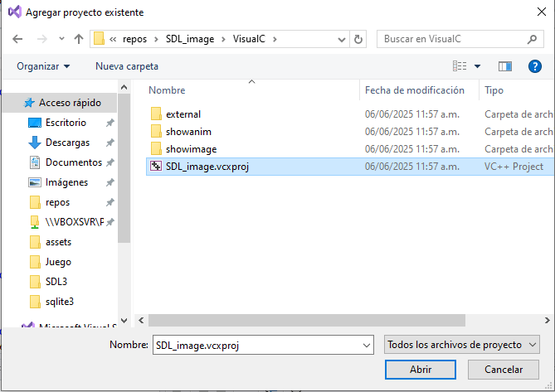Refresh the VisualC folder listing
The height and width of the screenshot is (392, 555).
358,39
